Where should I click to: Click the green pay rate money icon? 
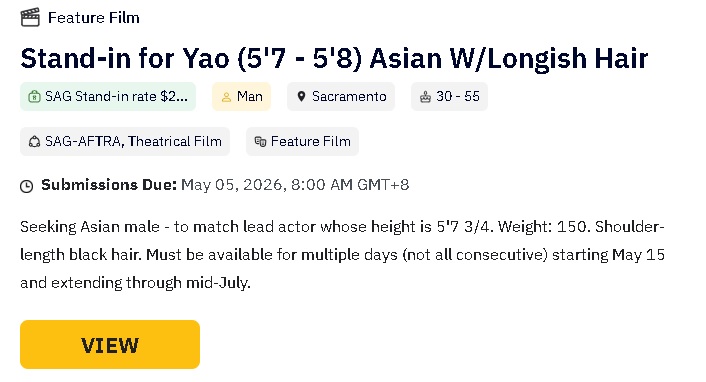[x=34, y=96]
